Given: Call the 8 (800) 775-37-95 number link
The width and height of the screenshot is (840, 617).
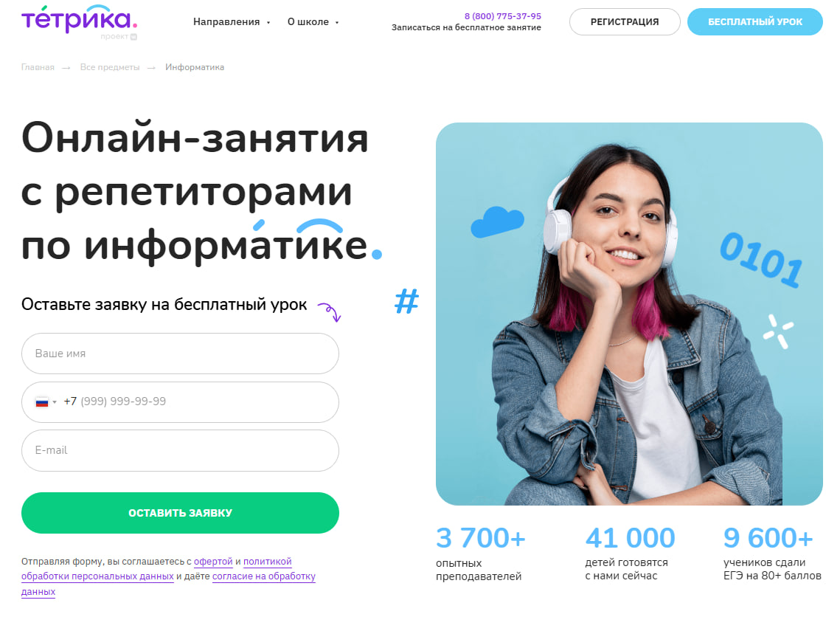Looking at the screenshot, I should 502,16.
